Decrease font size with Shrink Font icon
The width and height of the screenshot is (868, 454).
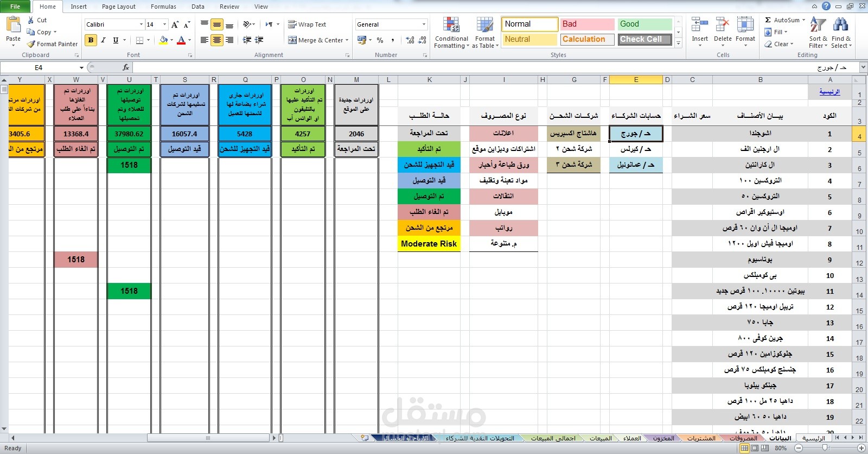click(187, 24)
